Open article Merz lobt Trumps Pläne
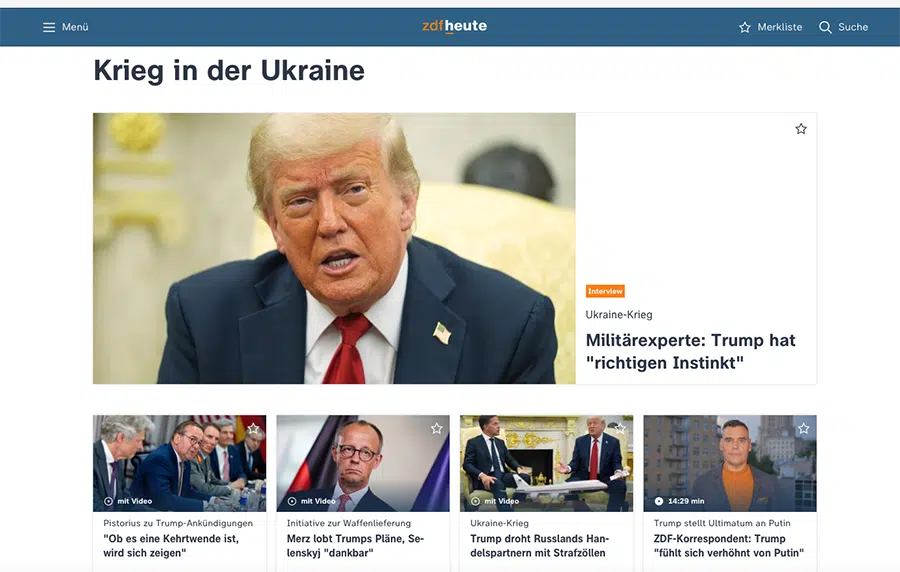 [355, 546]
